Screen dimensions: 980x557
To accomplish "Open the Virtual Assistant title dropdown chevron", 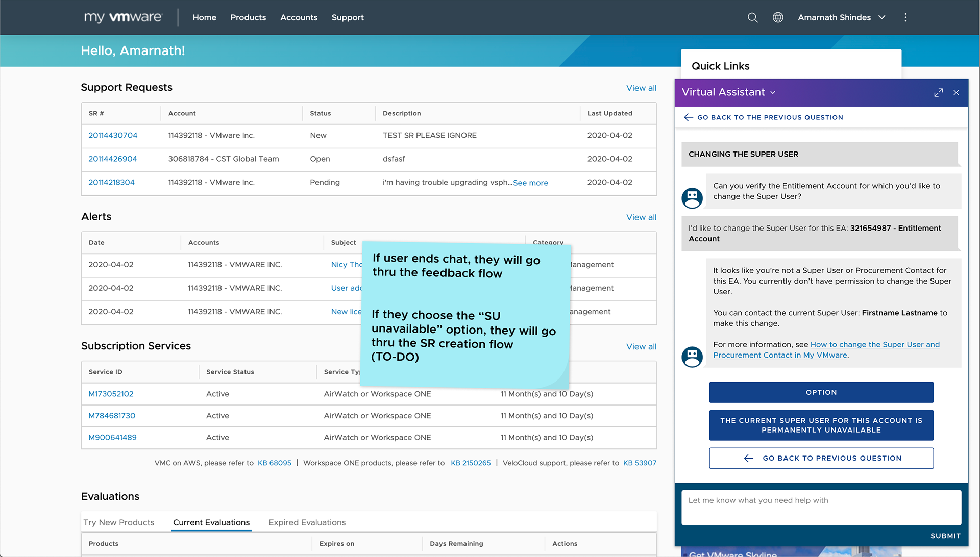I will pos(773,93).
